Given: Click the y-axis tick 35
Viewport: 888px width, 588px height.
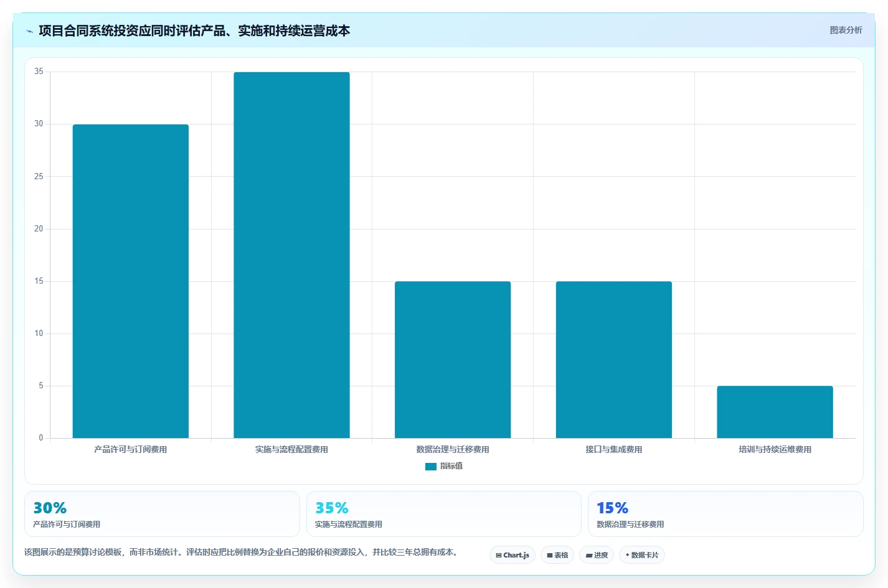Looking at the screenshot, I should (39, 72).
